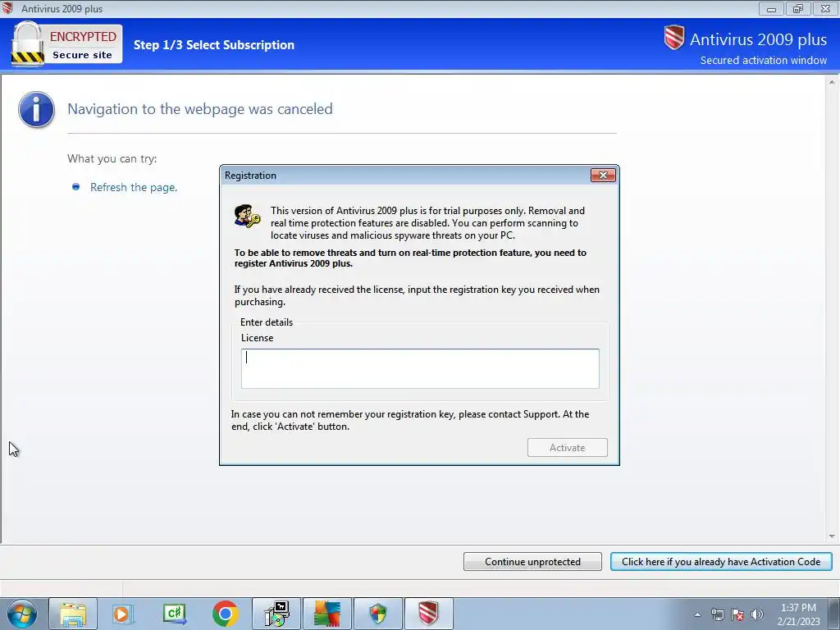Open the Windows security shield taskbar icon
The width and height of the screenshot is (840, 630).
[x=378, y=614]
